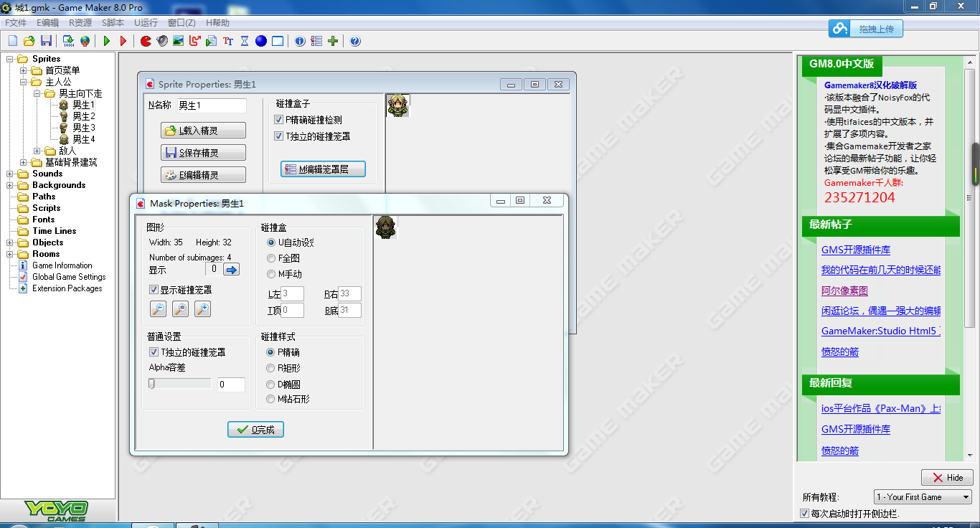Collapse the 男主向下走 folder
Screen dimensions: 980x528
pyautogui.click(x=37, y=93)
